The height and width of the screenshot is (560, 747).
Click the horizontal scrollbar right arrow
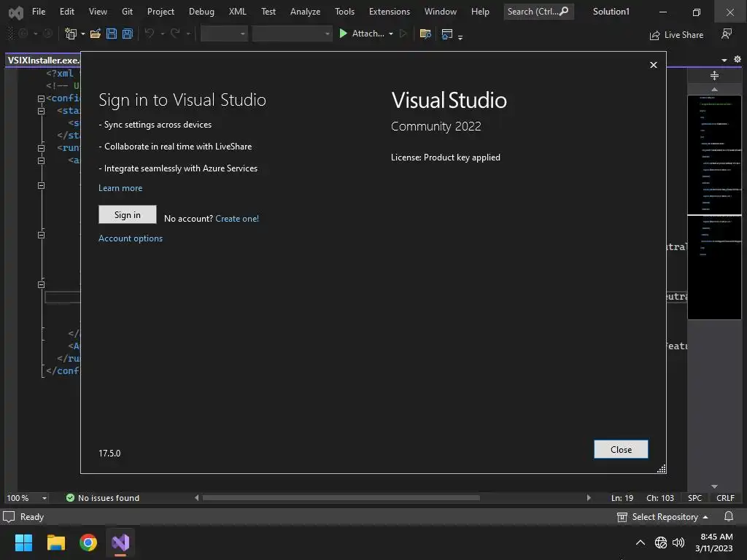click(x=589, y=498)
